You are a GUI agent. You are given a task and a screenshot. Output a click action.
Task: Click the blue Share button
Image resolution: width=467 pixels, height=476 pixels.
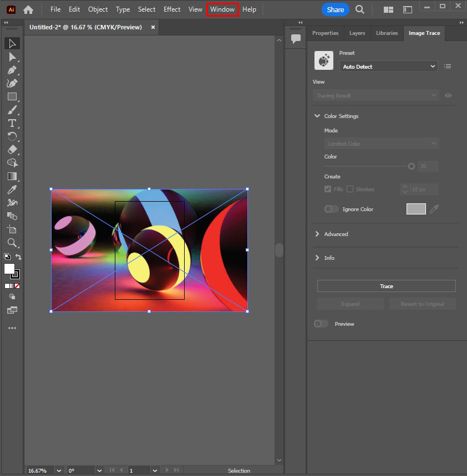[335, 9]
